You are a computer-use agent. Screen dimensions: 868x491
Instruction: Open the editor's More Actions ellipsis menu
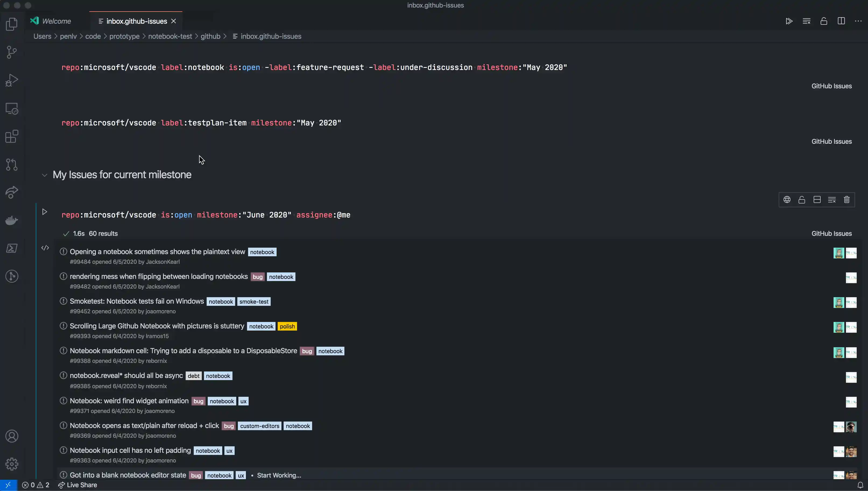[x=858, y=21]
